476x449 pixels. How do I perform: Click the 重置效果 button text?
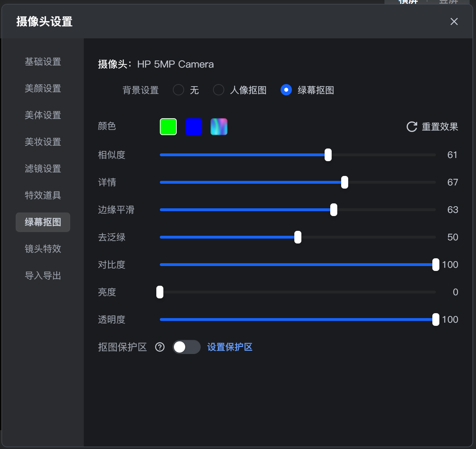click(x=440, y=127)
